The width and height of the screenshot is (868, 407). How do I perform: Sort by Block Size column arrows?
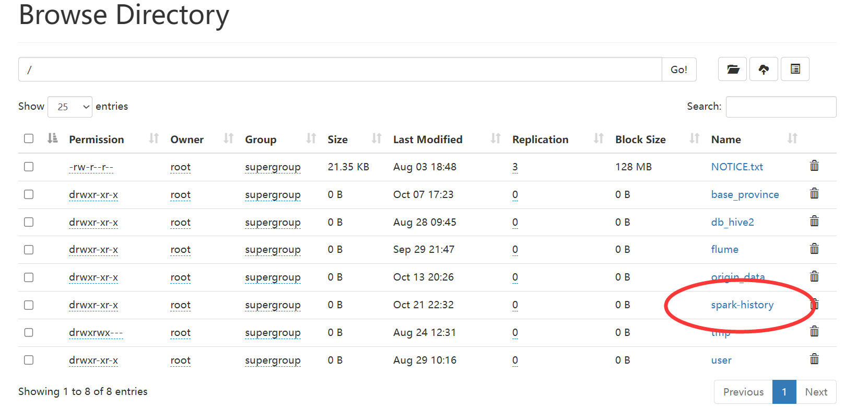[x=694, y=138]
